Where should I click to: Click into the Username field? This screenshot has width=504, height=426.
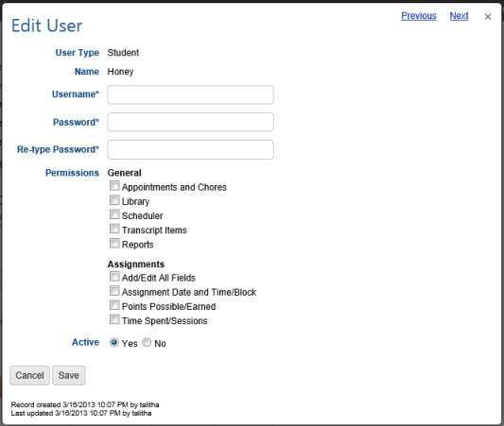tap(191, 94)
